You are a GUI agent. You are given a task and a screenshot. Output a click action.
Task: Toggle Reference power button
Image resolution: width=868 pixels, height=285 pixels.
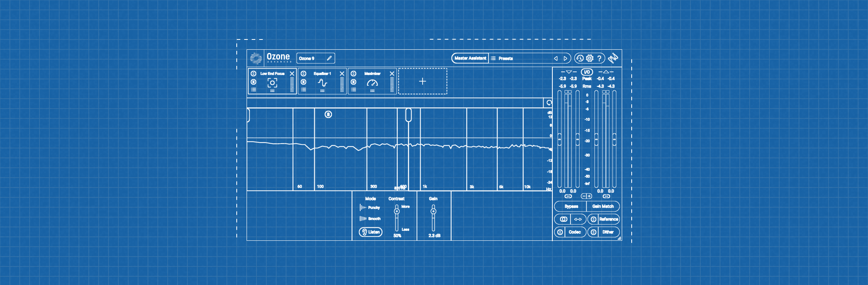click(x=593, y=219)
